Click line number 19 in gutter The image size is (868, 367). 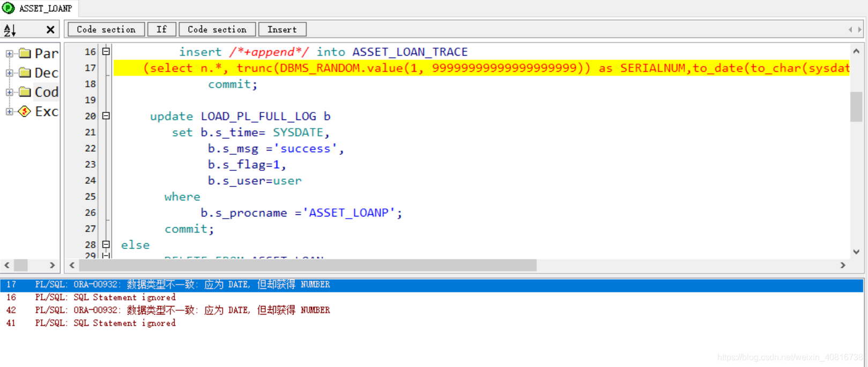pyautogui.click(x=90, y=100)
